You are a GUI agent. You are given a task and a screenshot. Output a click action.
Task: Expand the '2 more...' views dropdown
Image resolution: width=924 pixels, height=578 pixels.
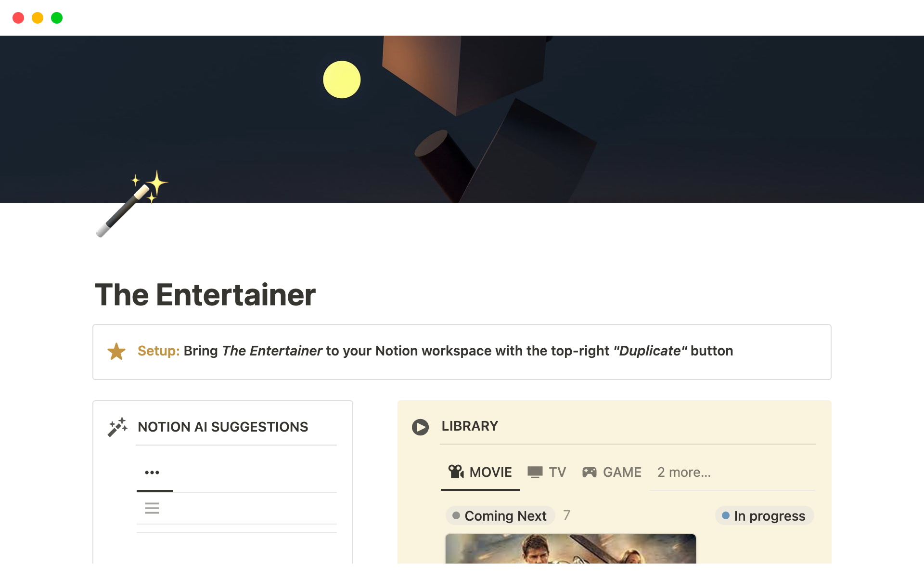pyautogui.click(x=684, y=472)
